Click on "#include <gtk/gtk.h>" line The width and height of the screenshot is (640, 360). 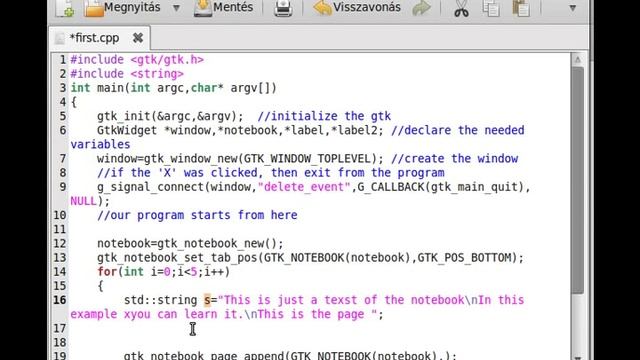point(137,60)
